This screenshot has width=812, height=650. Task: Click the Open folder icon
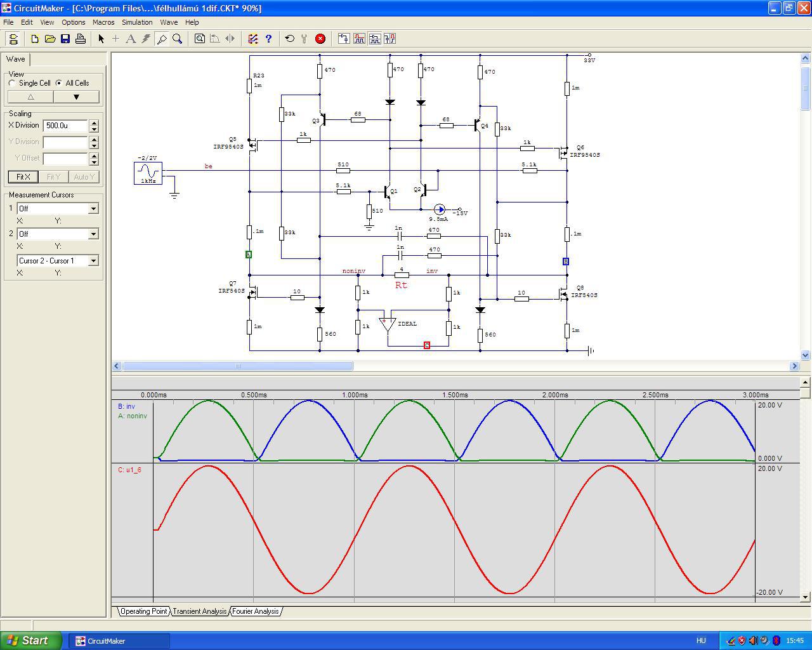[50, 39]
